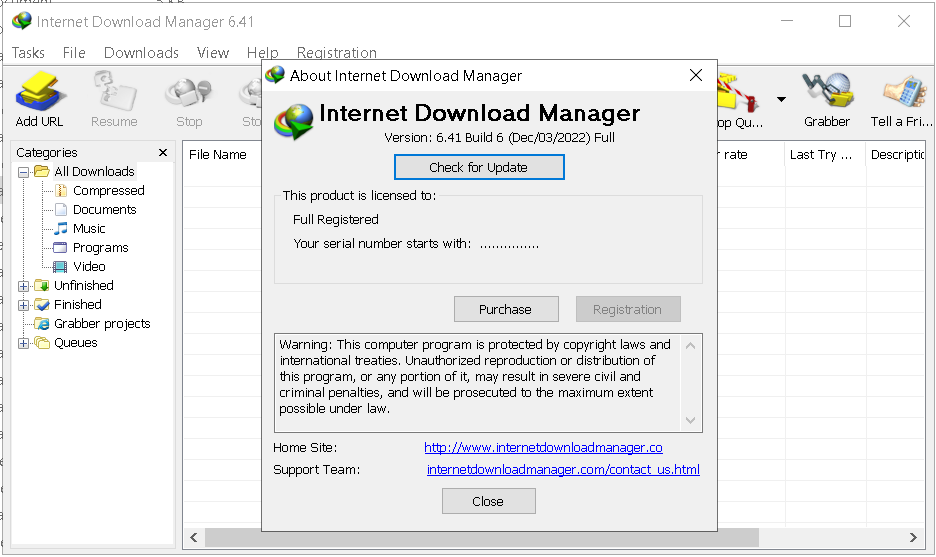This screenshot has height=557, width=936.
Task: Select the Compressed category icon
Action: coord(61,190)
